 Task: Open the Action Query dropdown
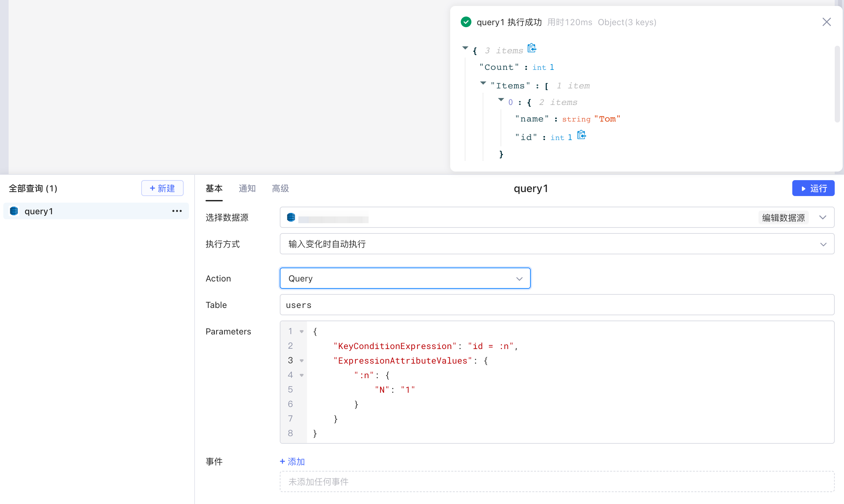click(x=404, y=278)
